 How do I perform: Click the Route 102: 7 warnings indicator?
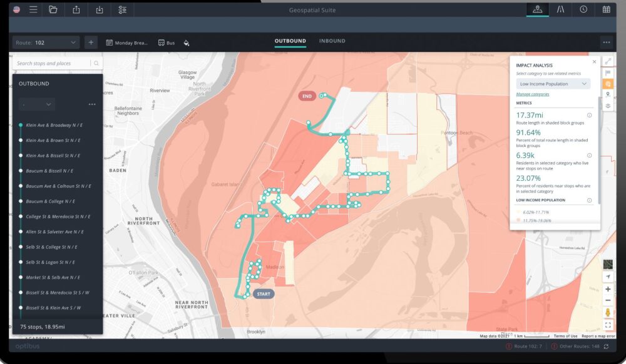tap(524, 346)
